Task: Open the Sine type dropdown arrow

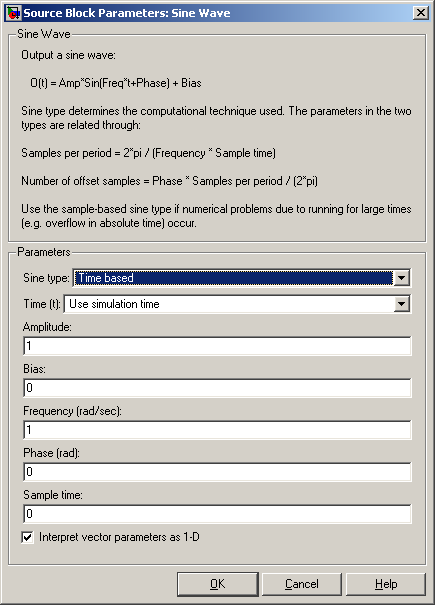Action: click(x=401, y=278)
